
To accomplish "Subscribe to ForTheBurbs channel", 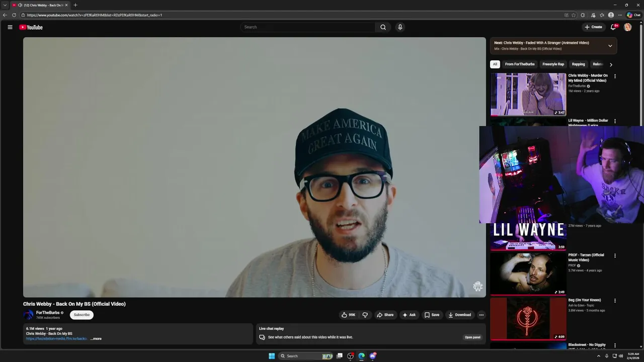I will tap(82, 315).
